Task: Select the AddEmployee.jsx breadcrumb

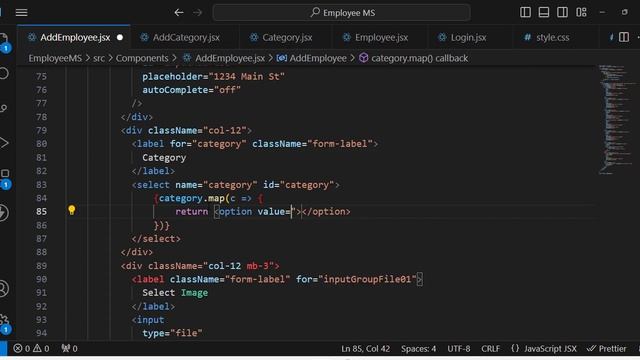Action: tap(224, 58)
